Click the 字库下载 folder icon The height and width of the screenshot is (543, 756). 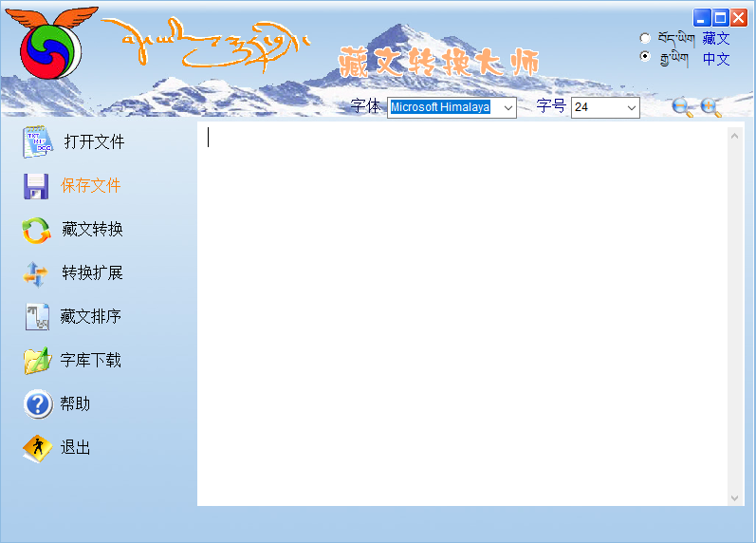tap(37, 361)
